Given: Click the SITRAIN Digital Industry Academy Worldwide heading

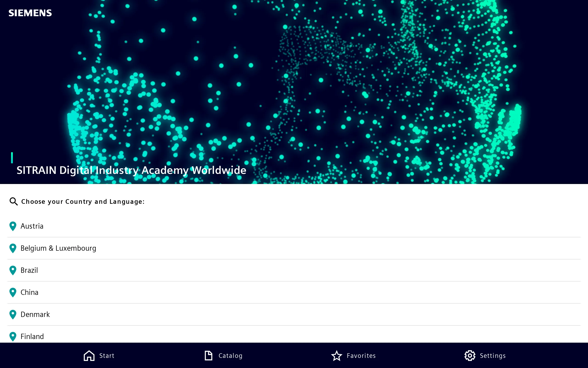Looking at the screenshot, I should coord(131,170).
